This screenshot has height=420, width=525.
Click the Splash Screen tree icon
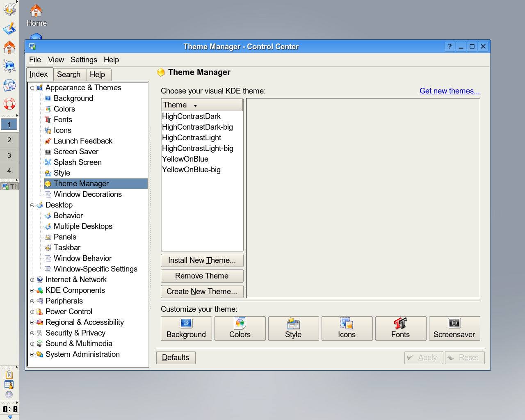(x=48, y=162)
